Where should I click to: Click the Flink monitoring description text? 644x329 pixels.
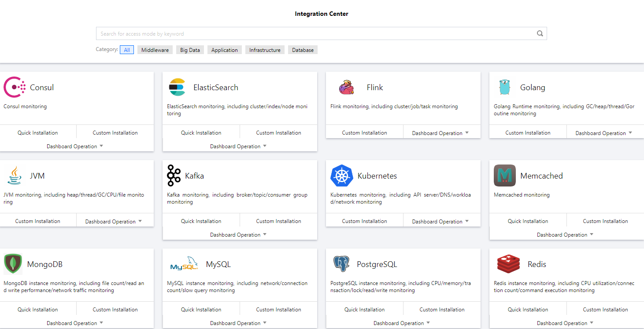click(x=394, y=106)
